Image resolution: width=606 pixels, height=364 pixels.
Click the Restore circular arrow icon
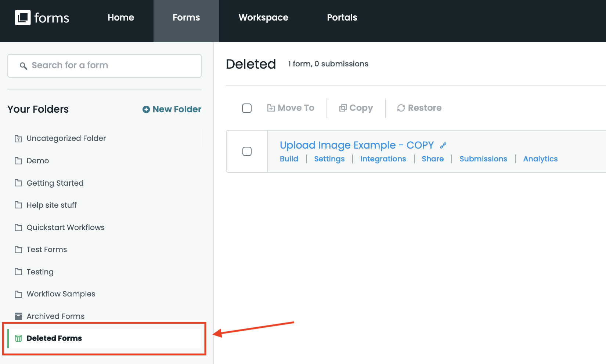(401, 108)
